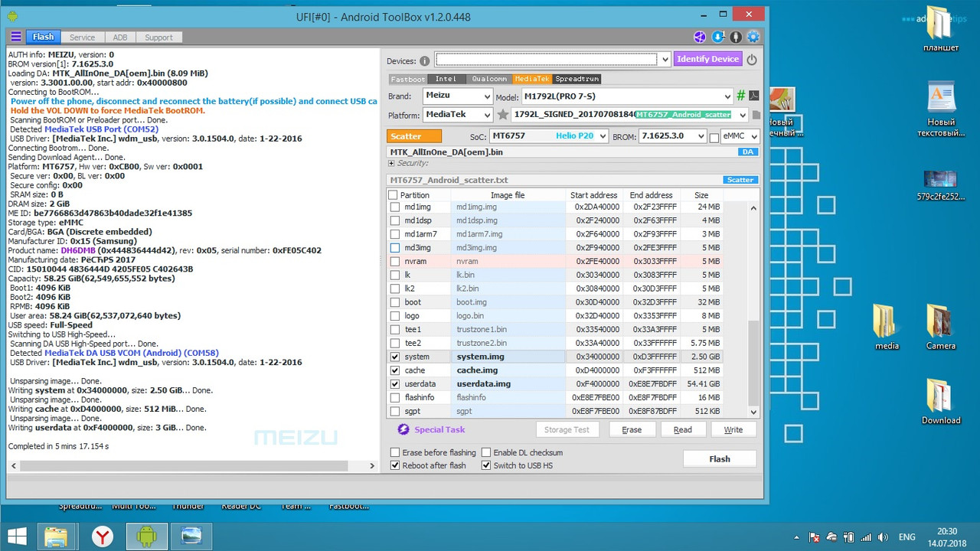Click the Android icon in the title bar
980x551 pixels.
13,16
